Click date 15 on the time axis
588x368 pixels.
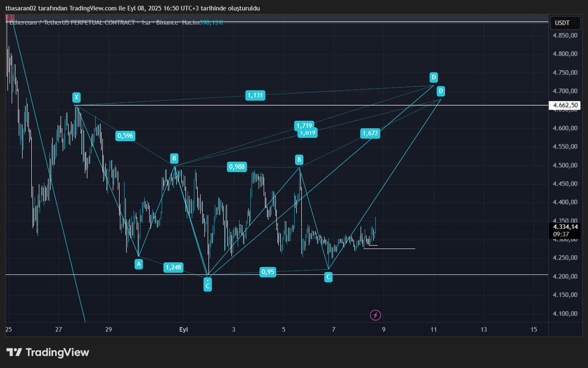click(534, 329)
